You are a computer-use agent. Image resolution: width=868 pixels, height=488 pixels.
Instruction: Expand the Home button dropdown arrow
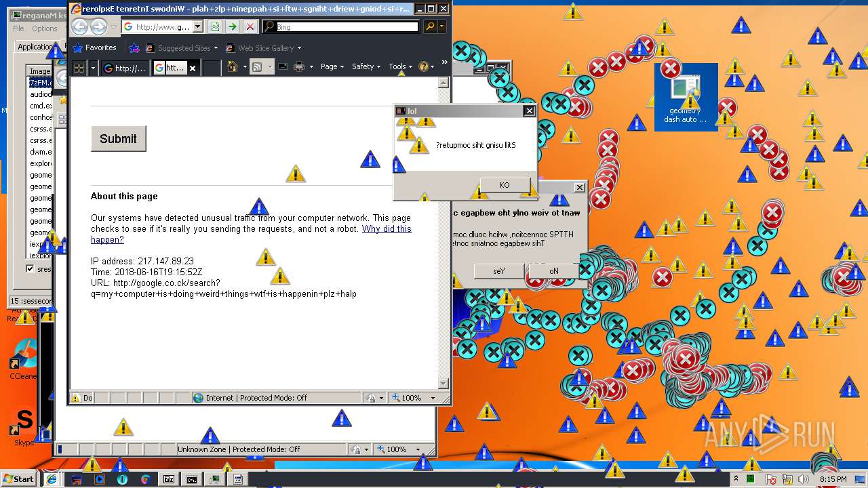(244, 67)
